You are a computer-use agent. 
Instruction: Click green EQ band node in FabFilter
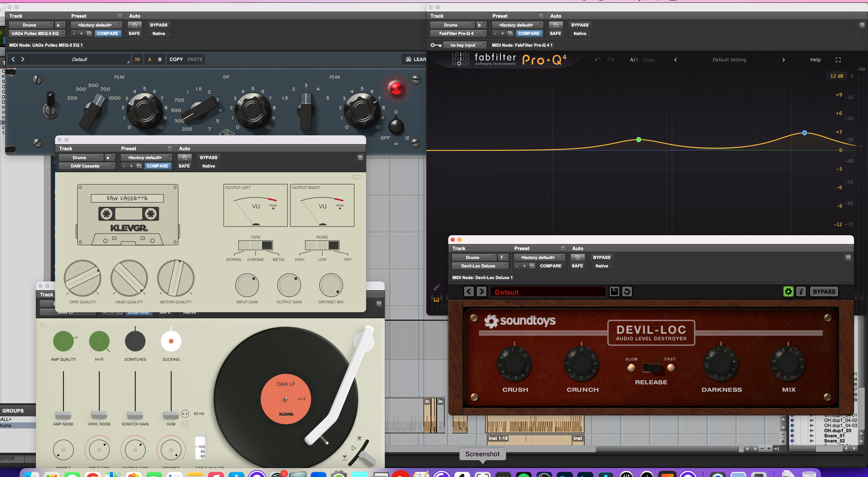[639, 140]
